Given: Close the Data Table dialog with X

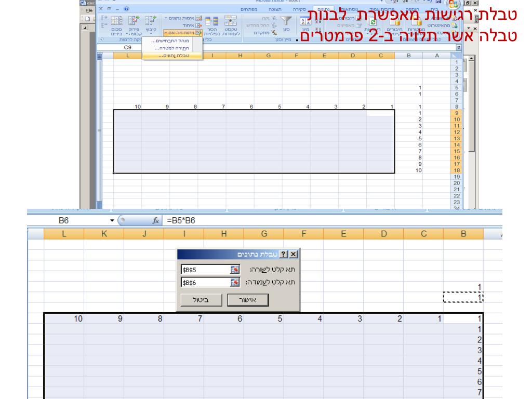Looking at the screenshot, I should click(294, 254).
